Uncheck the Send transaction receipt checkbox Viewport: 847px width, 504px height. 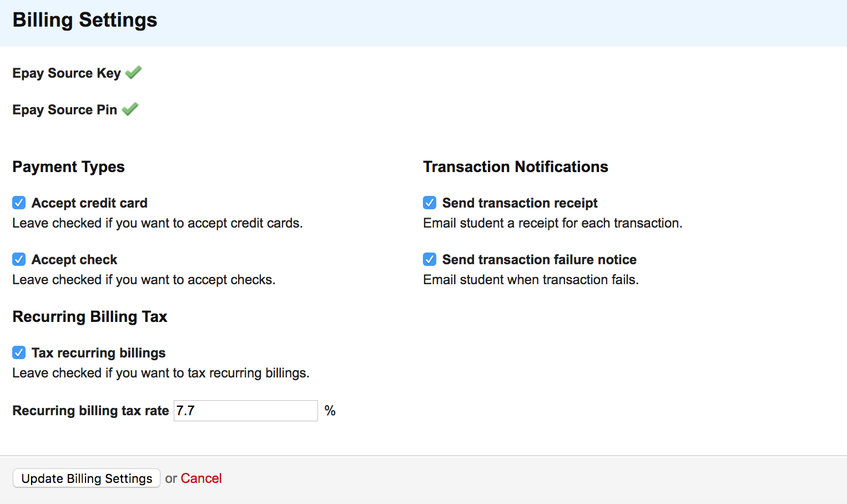click(x=430, y=203)
